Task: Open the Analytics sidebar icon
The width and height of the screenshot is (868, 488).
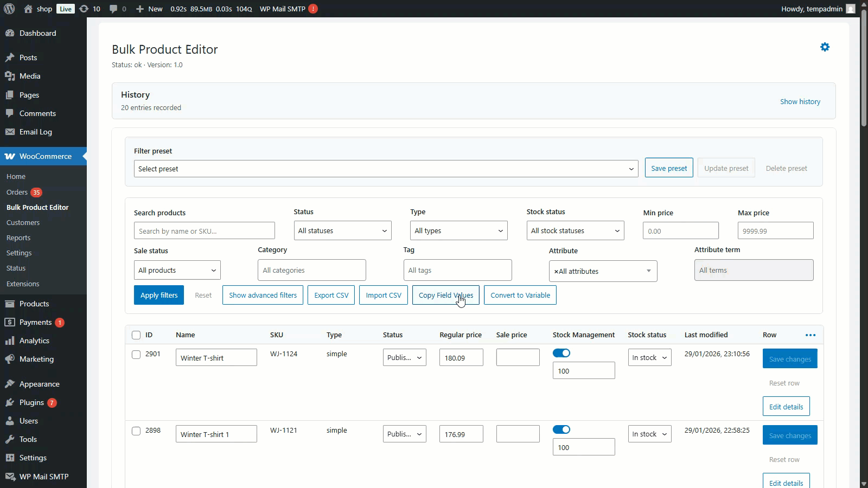Action: pyautogui.click(x=10, y=341)
